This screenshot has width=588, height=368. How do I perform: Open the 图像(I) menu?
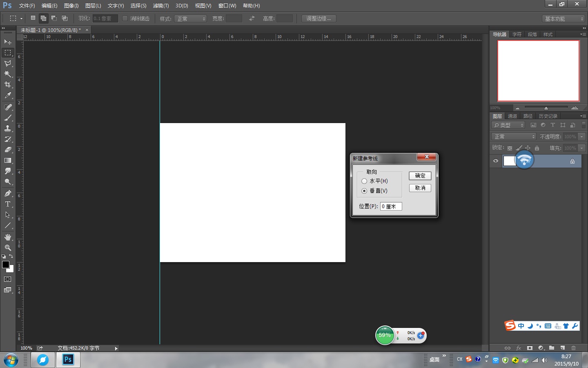click(x=71, y=6)
